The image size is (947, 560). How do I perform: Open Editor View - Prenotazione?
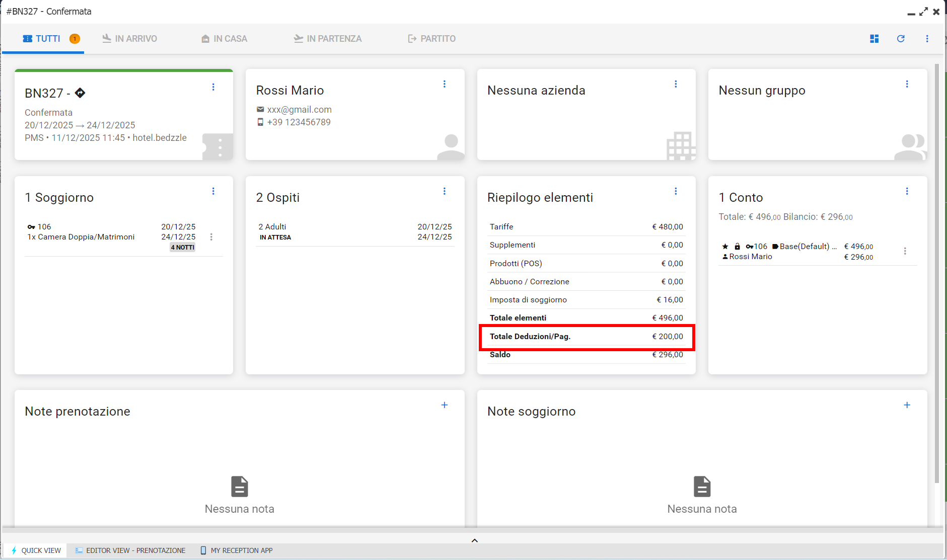coord(130,550)
